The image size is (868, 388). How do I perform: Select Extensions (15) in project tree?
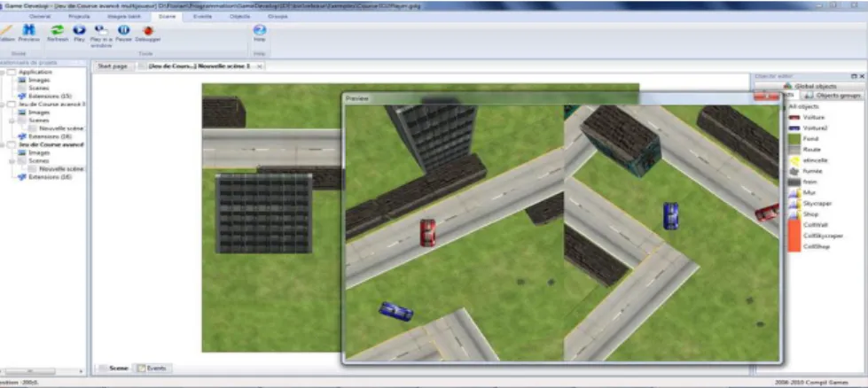(x=50, y=97)
